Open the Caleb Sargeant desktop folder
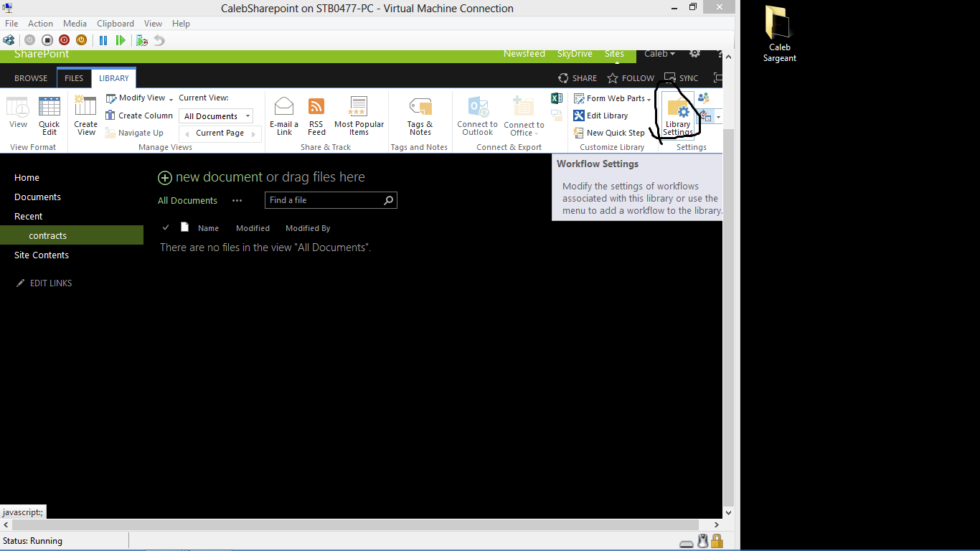980x551 pixels. click(x=779, y=34)
